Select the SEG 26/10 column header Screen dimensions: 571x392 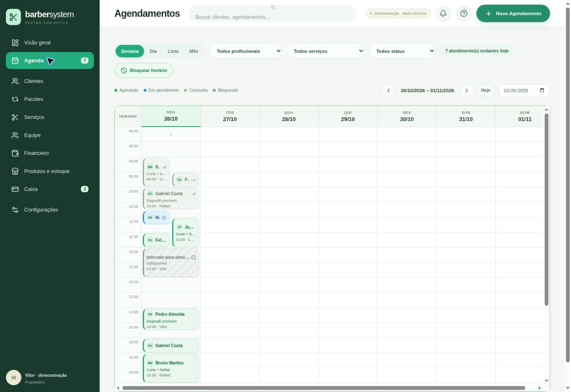pos(171,116)
